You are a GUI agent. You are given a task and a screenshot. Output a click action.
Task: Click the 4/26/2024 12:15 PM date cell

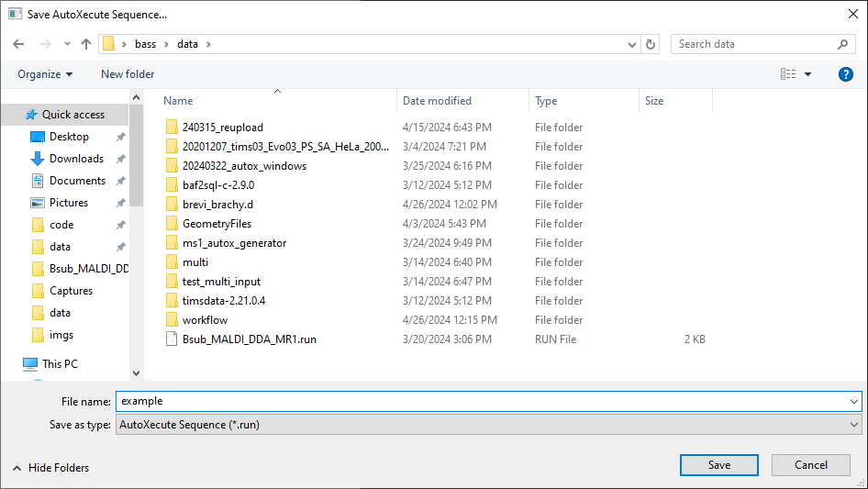tap(450, 320)
